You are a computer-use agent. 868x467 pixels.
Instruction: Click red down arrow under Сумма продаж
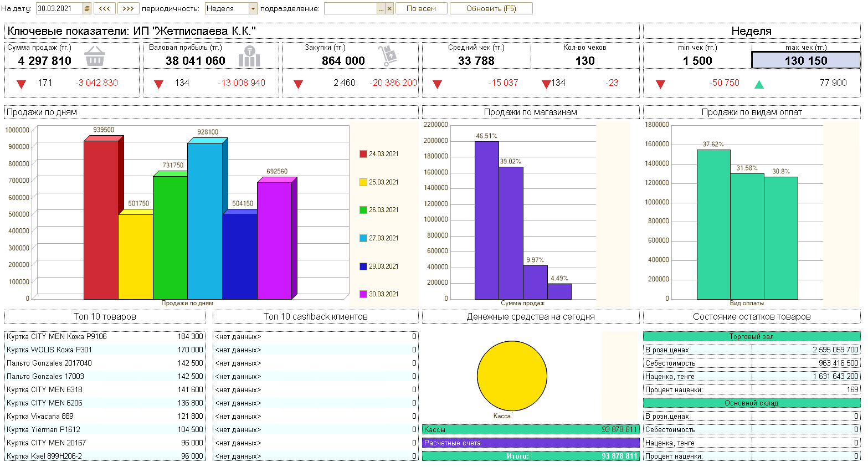[21, 84]
